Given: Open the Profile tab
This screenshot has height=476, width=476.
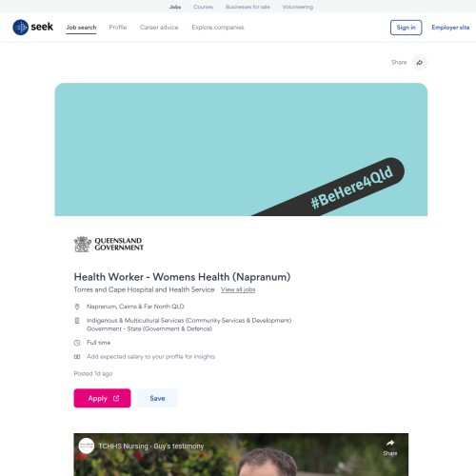Looking at the screenshot, I should (118, 28).
